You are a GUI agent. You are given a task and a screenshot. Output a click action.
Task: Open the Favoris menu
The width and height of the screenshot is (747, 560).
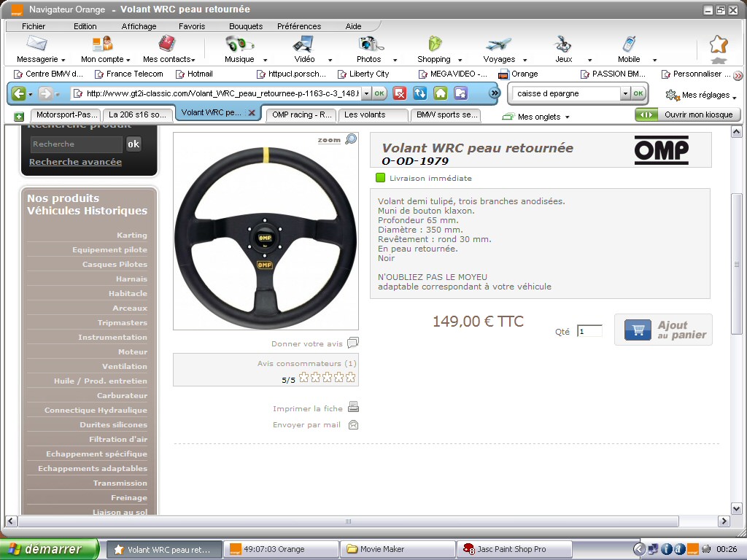pos(192,26)
